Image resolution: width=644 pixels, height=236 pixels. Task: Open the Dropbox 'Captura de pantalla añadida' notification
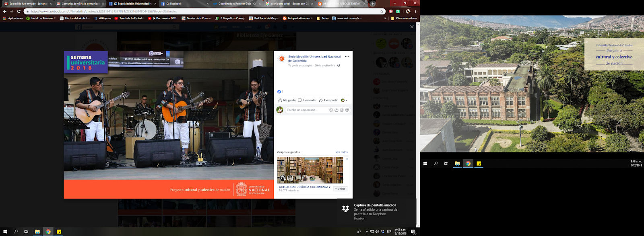377,211
